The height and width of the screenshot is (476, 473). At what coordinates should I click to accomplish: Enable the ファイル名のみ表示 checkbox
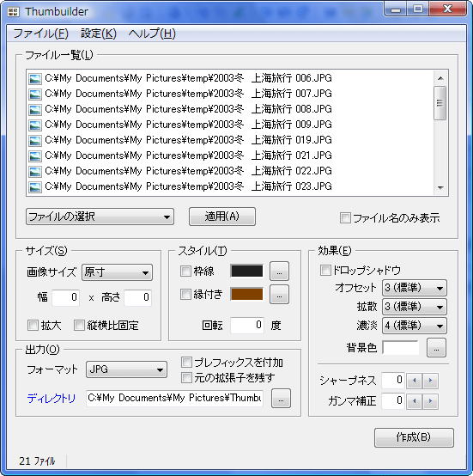(x=345, y=217)
